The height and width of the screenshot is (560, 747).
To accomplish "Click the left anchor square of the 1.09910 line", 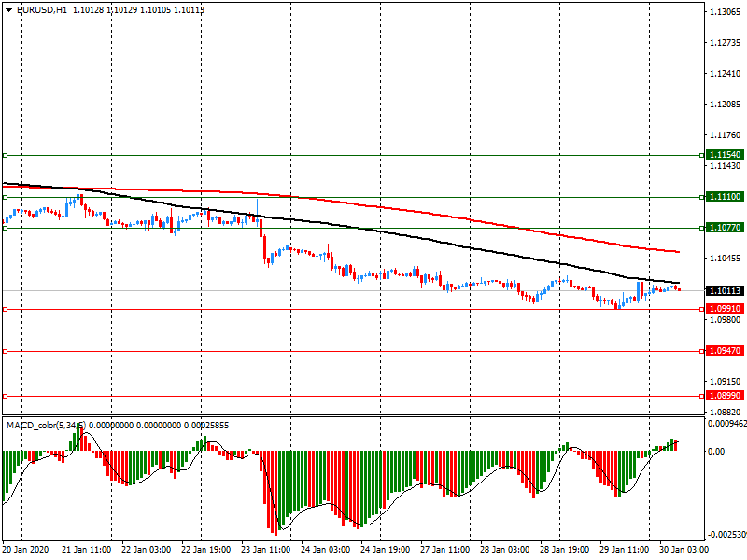I will click(x=6, y=310).
